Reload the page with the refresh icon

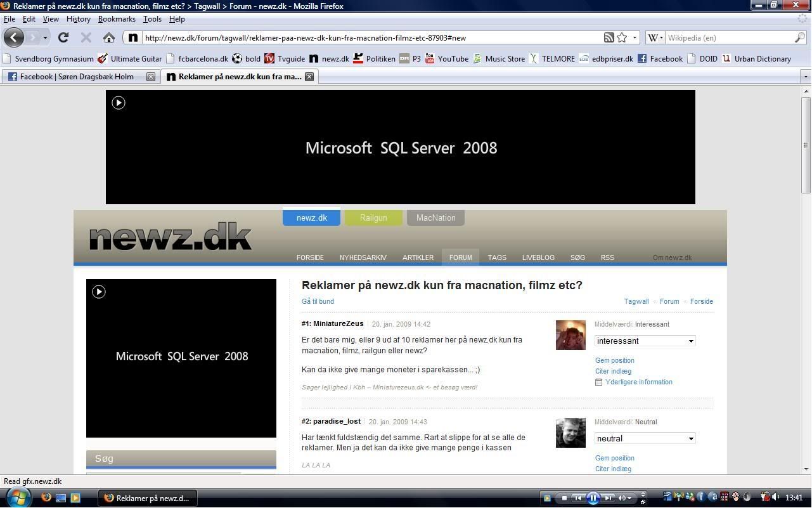pos(63,37)
